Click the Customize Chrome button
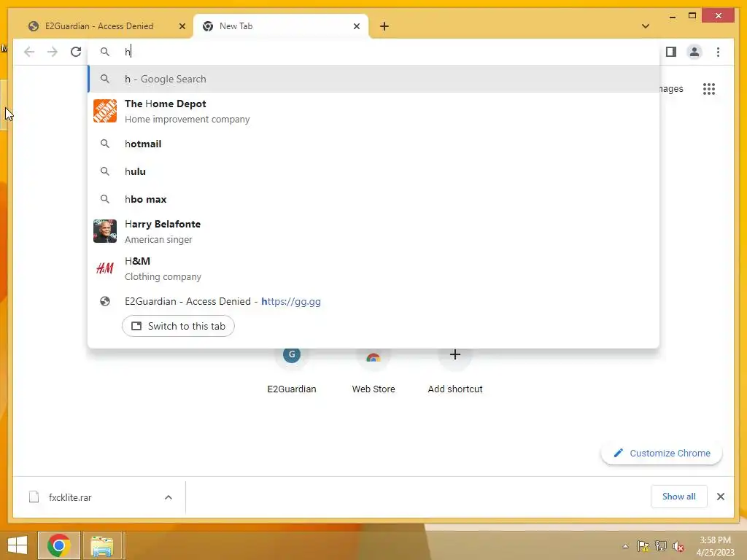 pos(662,454)
